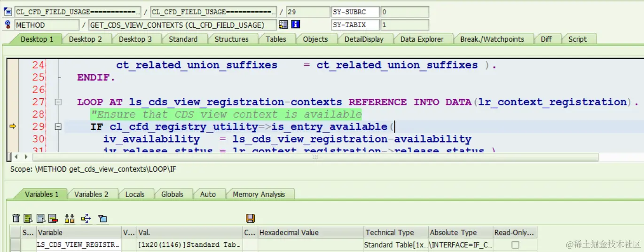
Task: Click the trash can delete icon
Action: (16, 218)
